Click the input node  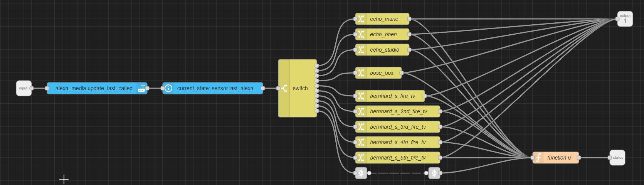coord(24,88)
